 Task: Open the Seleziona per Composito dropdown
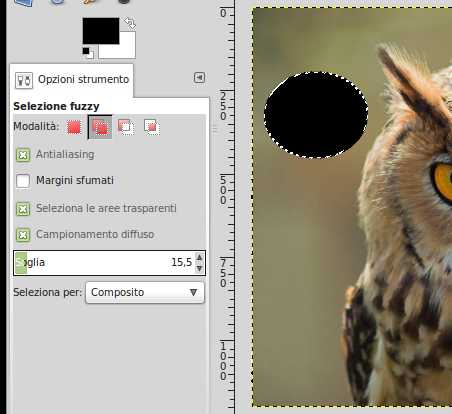point(145,293)
